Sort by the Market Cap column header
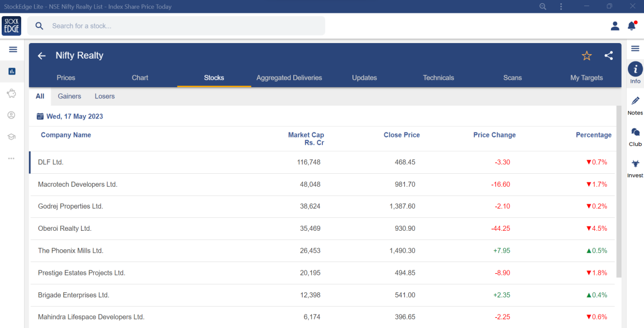 (x=306, y=139)
